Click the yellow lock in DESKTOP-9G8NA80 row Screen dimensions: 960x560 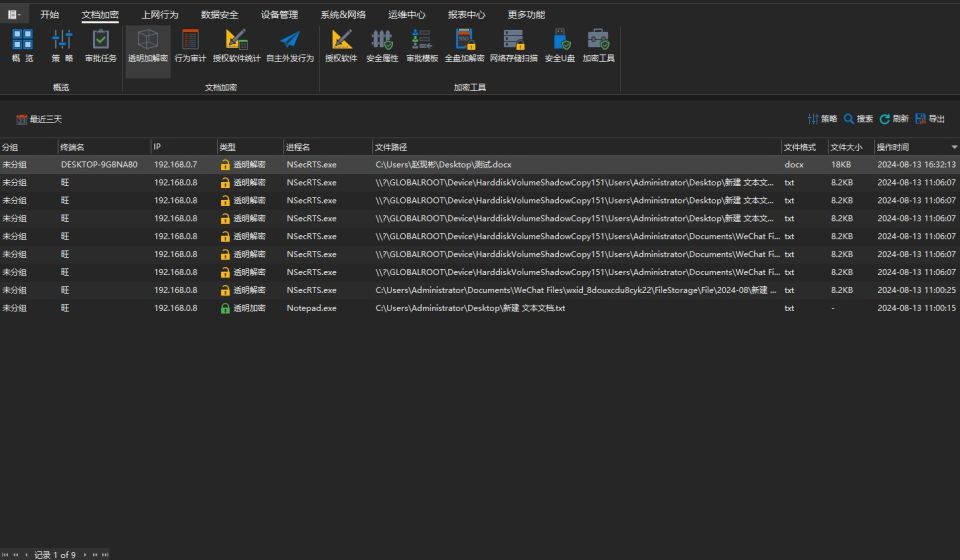[x=225, y=165]
